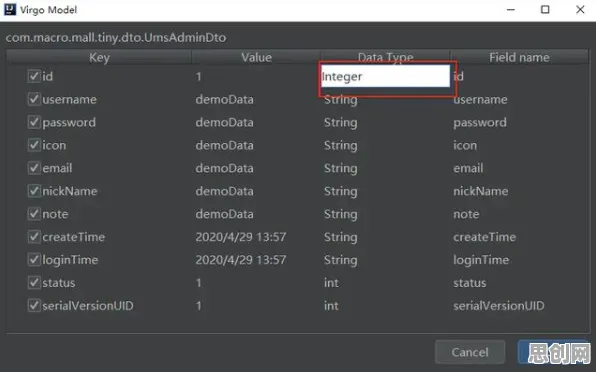Click the String data type for password
This screenshot has width=596, height=372.
pyautogui.click(x=341, y=123)
